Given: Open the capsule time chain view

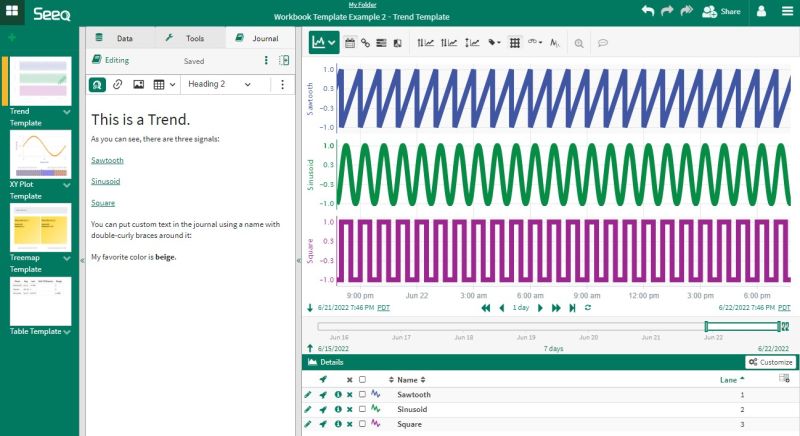Looking at the screenshot, I should click(x=365, y=43).
